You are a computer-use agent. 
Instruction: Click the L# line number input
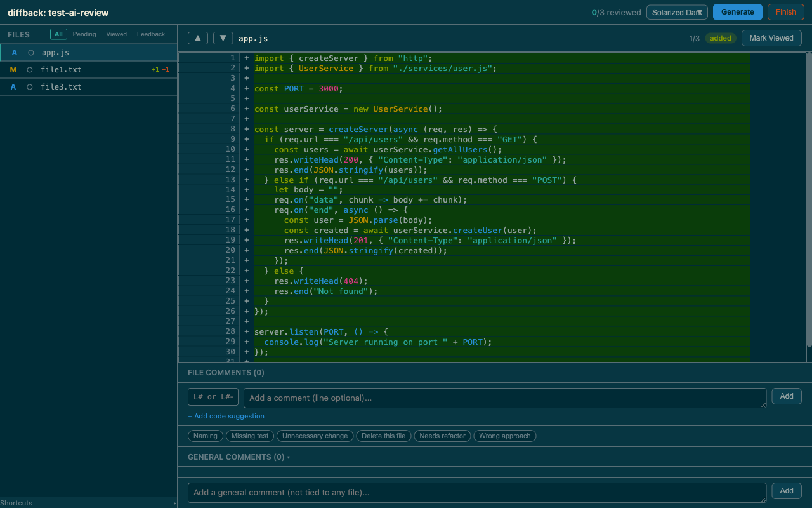click(213, 396)
